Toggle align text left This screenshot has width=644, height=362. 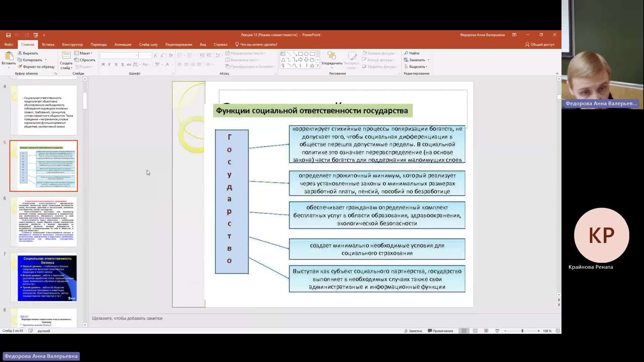[180, 64]
